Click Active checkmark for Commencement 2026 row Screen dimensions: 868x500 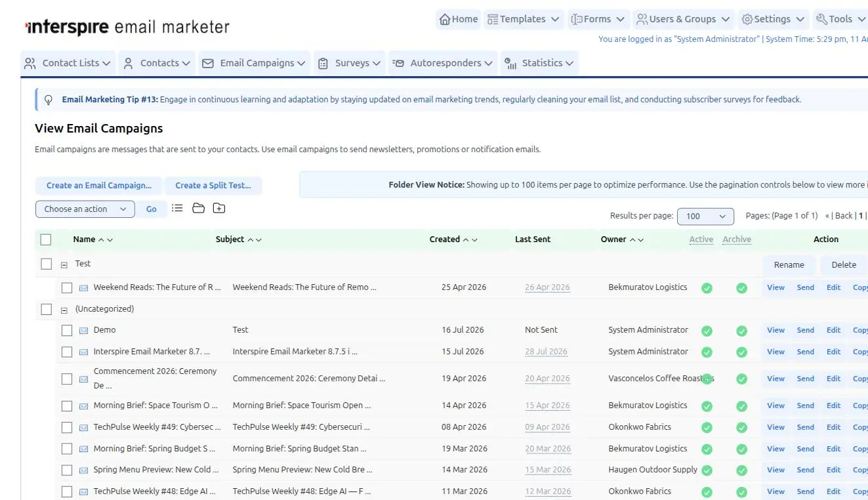707,379
